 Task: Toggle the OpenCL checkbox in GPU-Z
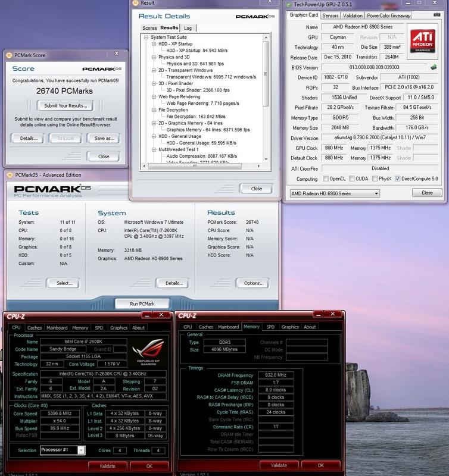point(326,178)
